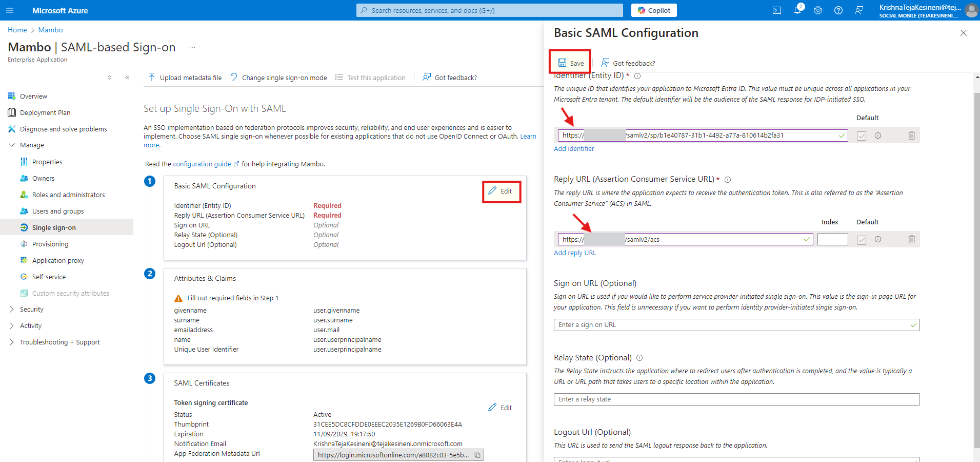Click Test this application

(x=370, y=78)
